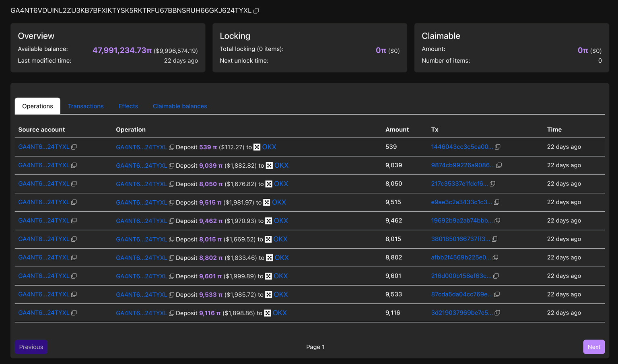
Task: View the Claimable balances tab
Action: point(179,106)
